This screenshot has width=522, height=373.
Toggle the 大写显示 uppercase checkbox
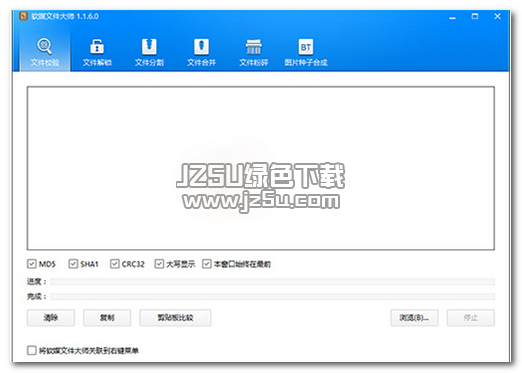click(x=159, y=264)
